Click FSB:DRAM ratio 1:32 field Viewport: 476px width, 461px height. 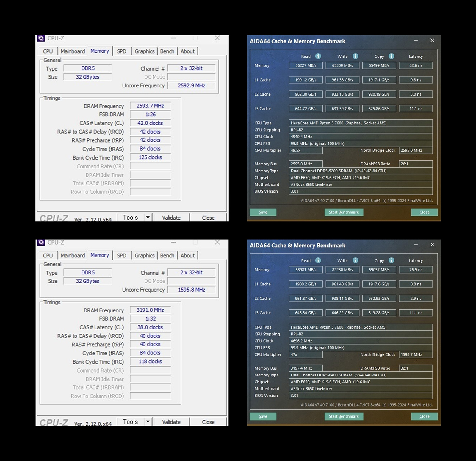click(150, 319)
